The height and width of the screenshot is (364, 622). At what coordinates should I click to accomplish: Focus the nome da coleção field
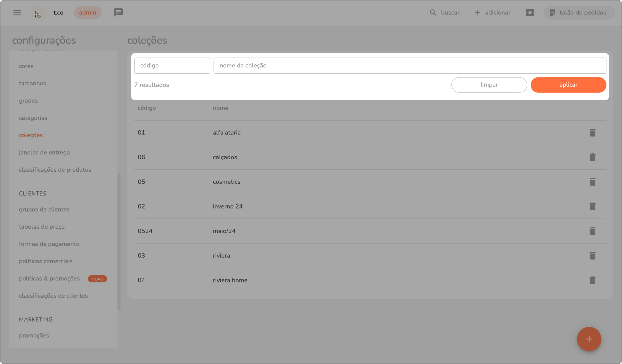[409, 66]
